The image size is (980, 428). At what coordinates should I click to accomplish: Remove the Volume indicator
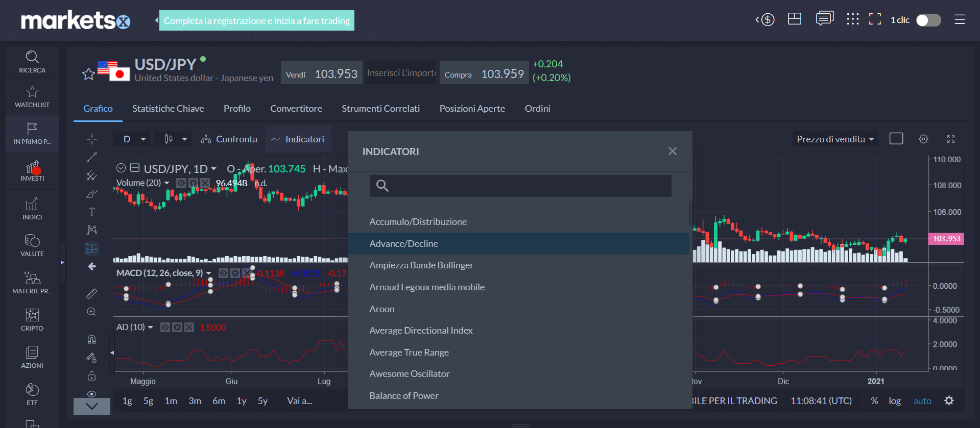205,183
